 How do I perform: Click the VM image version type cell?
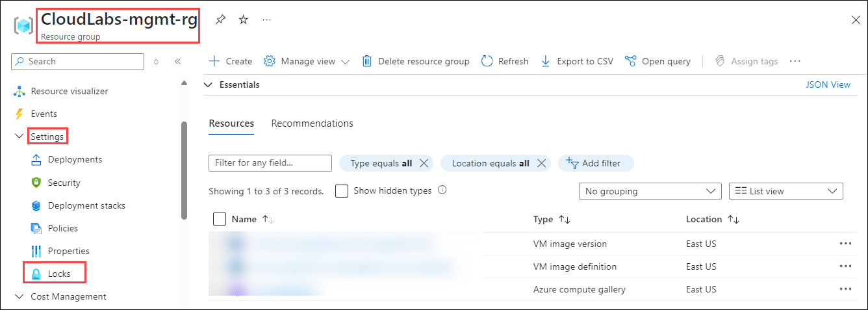click(570, 244)
